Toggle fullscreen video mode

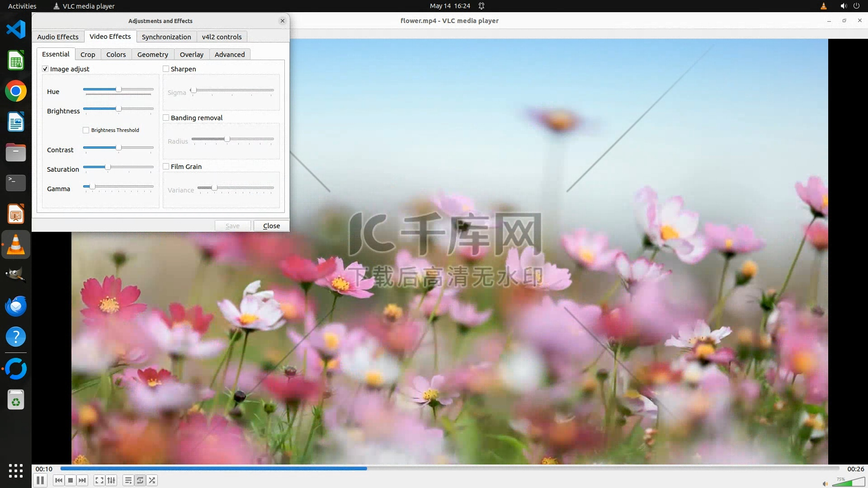tap(99, 480)
